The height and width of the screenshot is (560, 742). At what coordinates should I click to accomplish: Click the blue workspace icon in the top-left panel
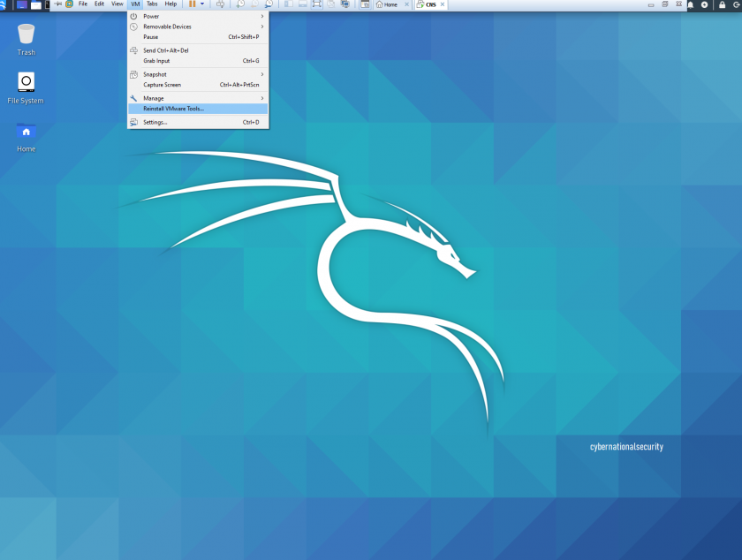coord(22,4)
